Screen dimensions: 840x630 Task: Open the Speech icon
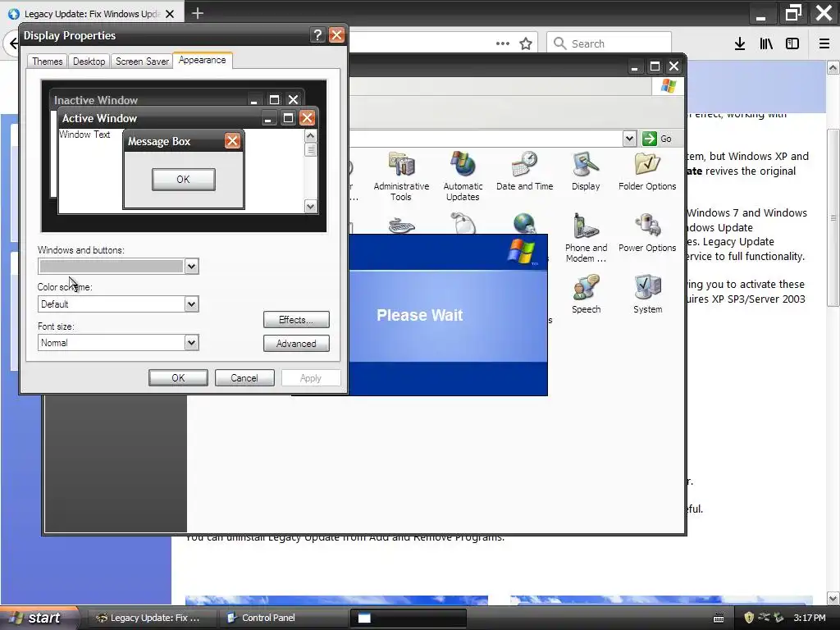click(x=586, y=294)
